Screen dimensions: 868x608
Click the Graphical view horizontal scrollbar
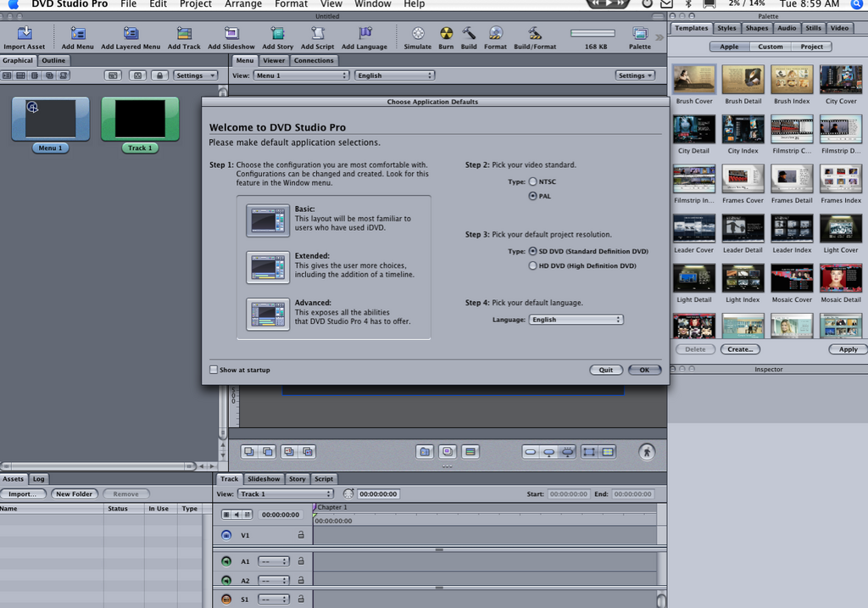(x=98, y=466)
